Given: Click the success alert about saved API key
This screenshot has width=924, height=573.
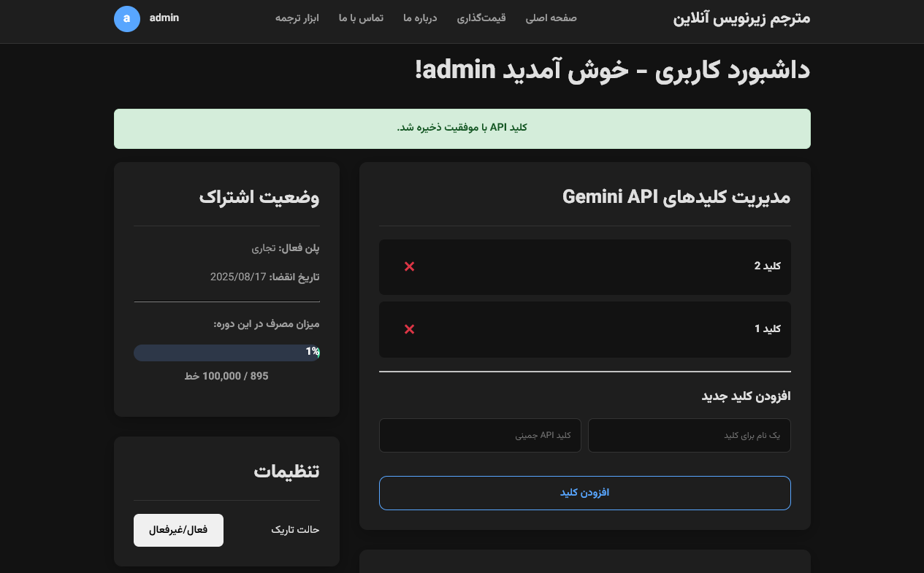Looking at the screenshot, I should tap(462, 128).
